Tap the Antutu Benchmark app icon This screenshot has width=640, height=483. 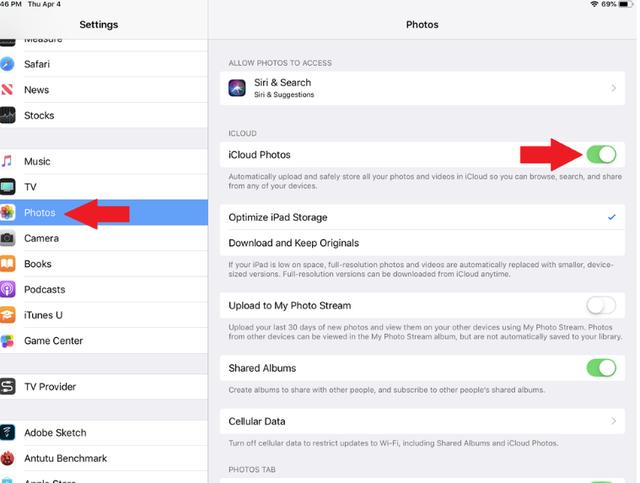(7, 458)
